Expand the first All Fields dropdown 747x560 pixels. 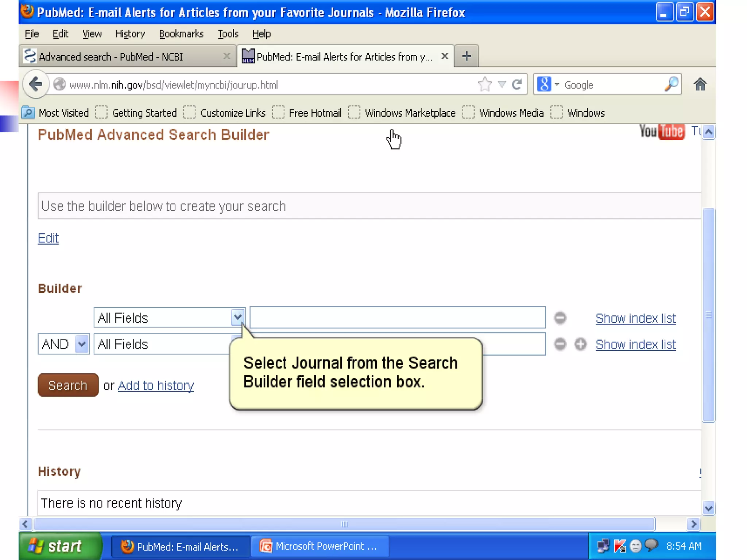point(237,318)
